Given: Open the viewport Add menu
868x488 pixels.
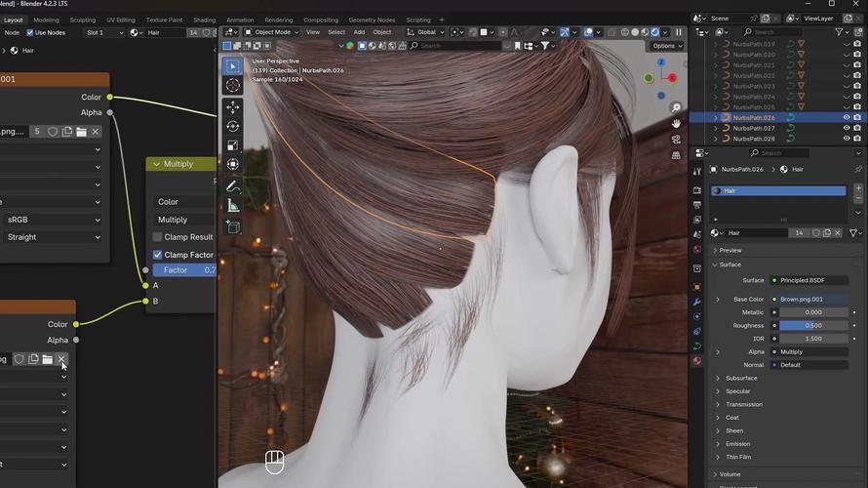Looking at the screenshot, I should (359, 32).
